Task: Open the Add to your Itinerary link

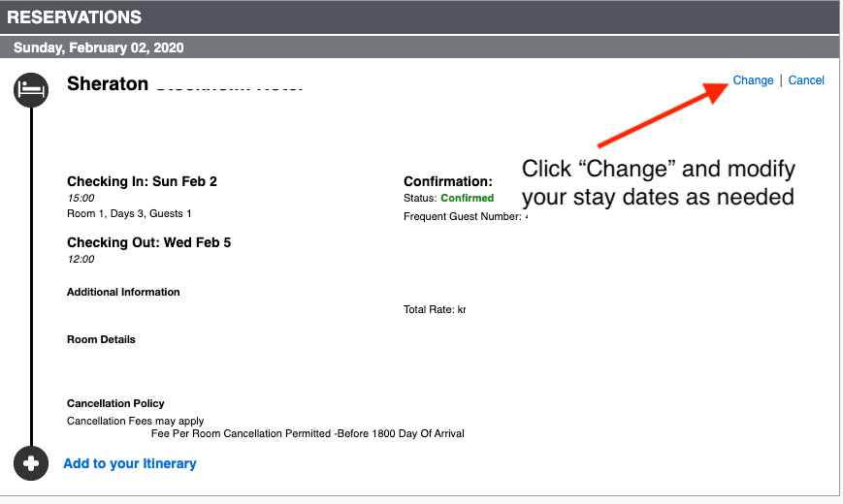Action: tap(129, 463)
